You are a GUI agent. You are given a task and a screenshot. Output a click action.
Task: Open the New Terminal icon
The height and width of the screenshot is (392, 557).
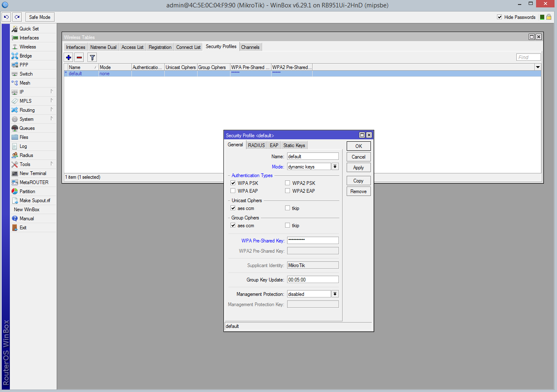click(x=15, y=173)
